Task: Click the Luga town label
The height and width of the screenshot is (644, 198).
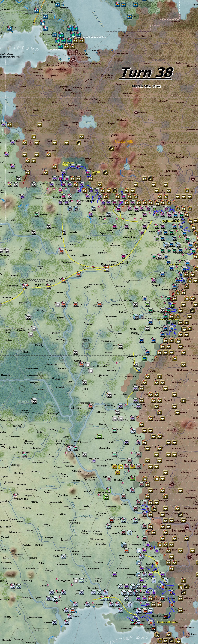Action: click(54, 102)
